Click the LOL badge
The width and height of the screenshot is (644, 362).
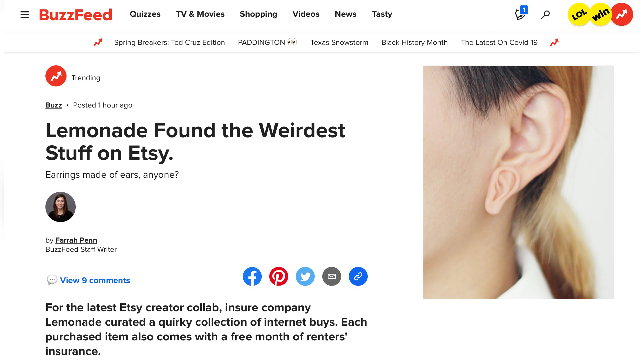click(579, 15)
